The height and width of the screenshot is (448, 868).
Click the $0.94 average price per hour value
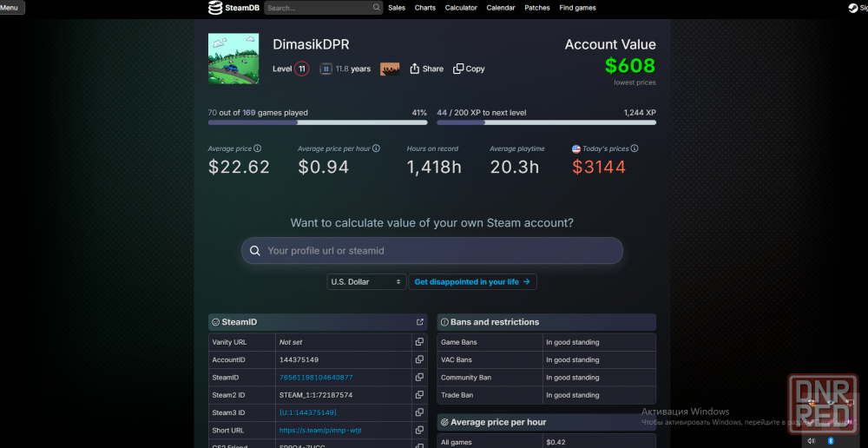[323, 168]
